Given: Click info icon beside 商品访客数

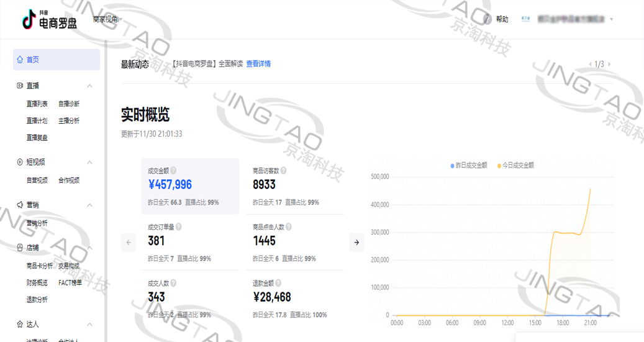Looking at the screenshot, I should (x=284, y=170).
